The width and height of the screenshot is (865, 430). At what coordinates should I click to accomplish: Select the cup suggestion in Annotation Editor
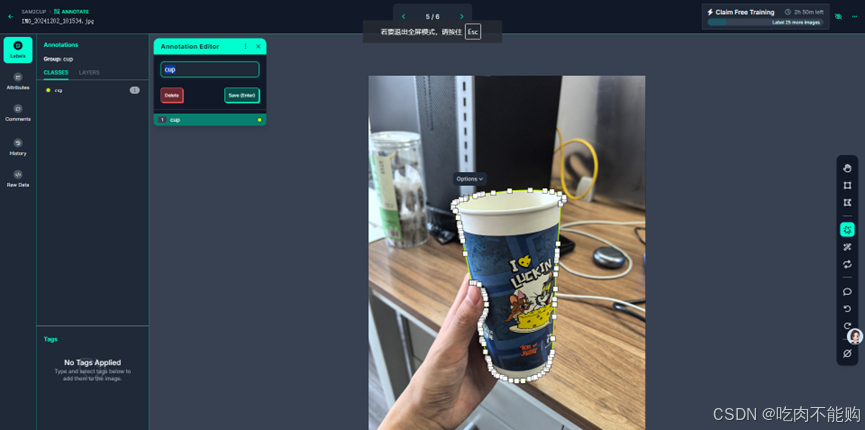tap(210, 120)
